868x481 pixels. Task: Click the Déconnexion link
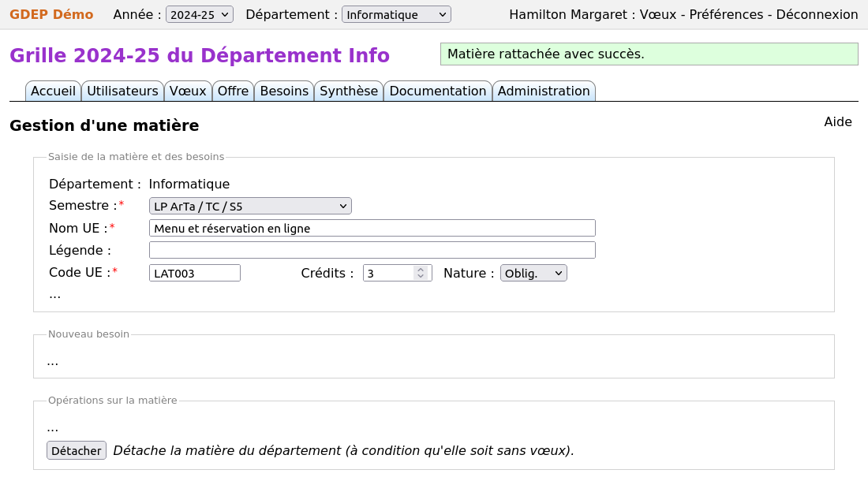[817, 15]
